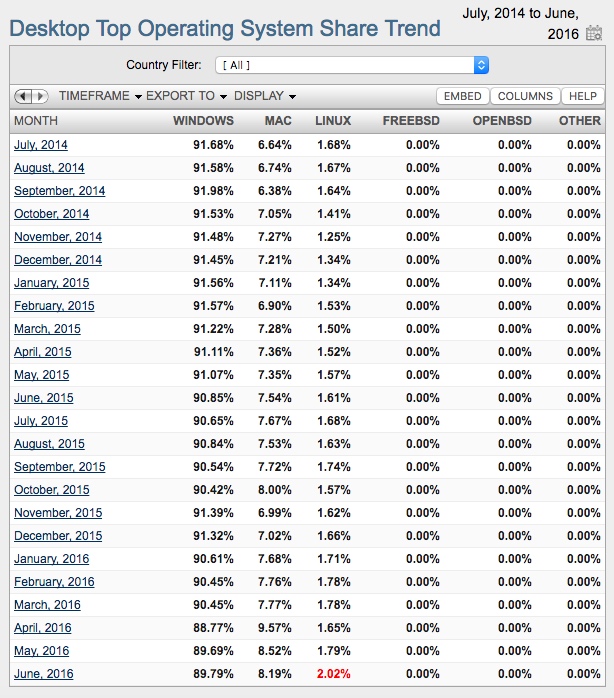Open the July, 2014 link

41,145
